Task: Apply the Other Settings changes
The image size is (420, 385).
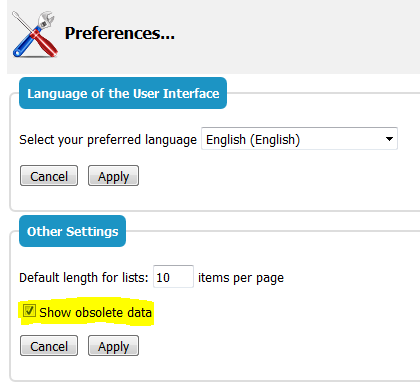Action: (x=113, y=346)
